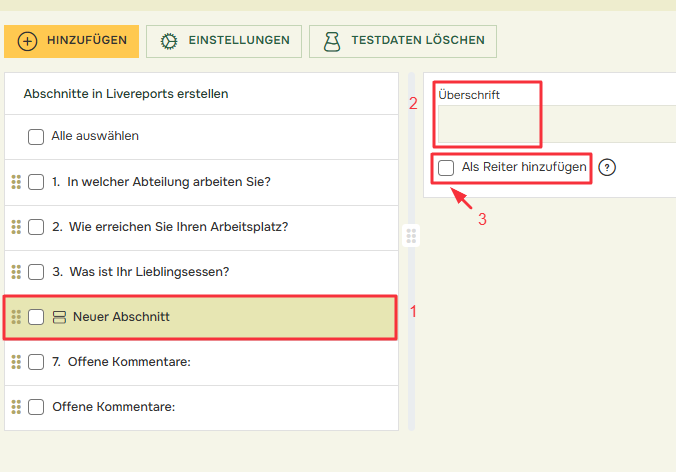Enable the Alle auswählen checkbox
This screenshot has width=676, height=472.
point(36,136)
